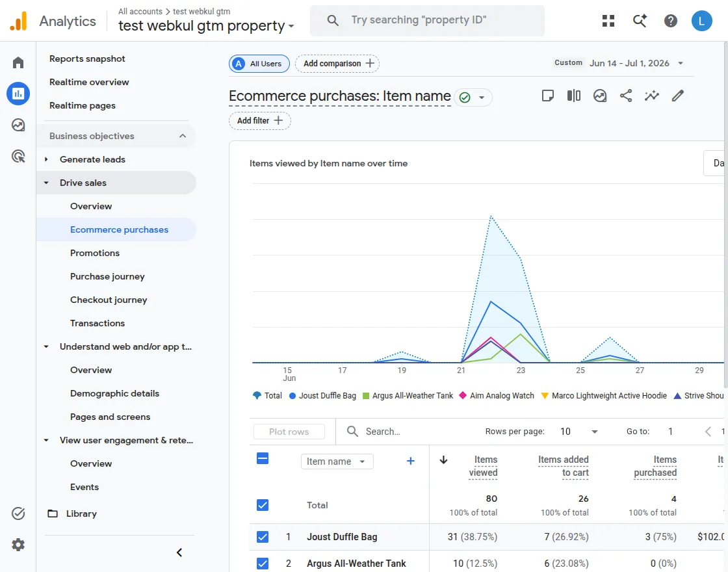Select the Reports icon in left rail
Screen dimensions: 728x572
coord(18,94)
